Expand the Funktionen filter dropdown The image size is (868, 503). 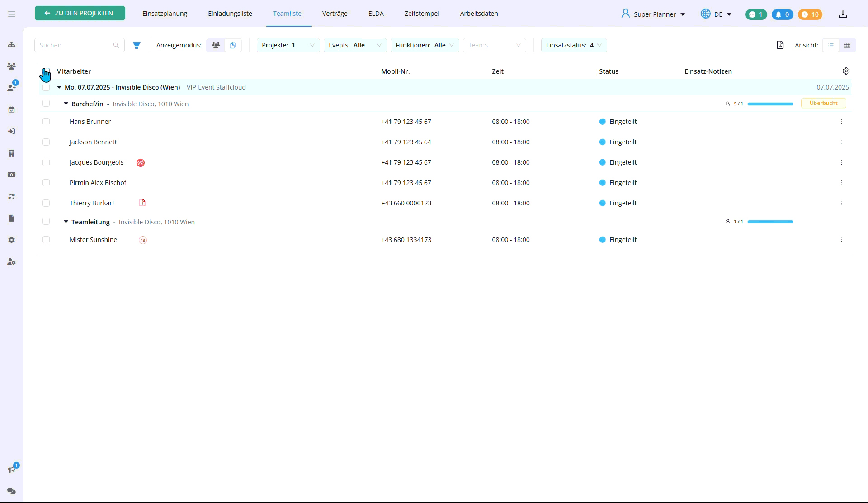424,45
